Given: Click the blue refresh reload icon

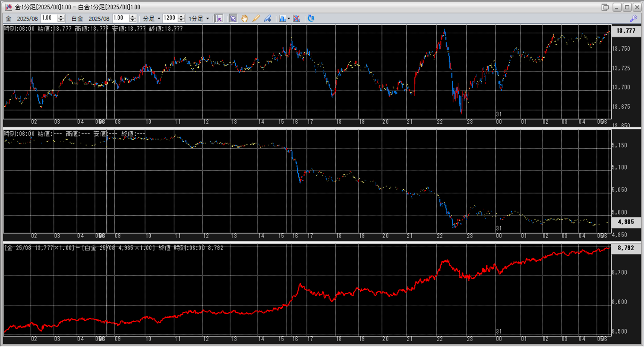Looking at the screenshot, I should (311, 18).
